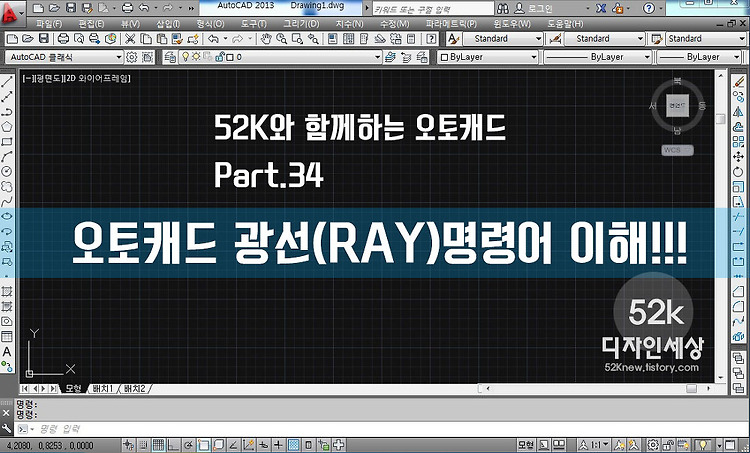
Task: Toggle Polar Tracking in status bar
Action: coord(188,445)
